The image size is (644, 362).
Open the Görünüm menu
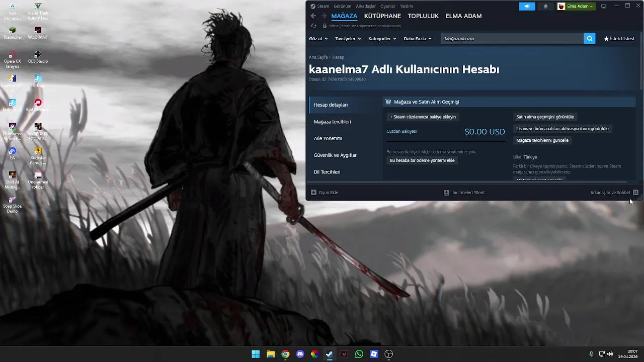click(342, 6)
